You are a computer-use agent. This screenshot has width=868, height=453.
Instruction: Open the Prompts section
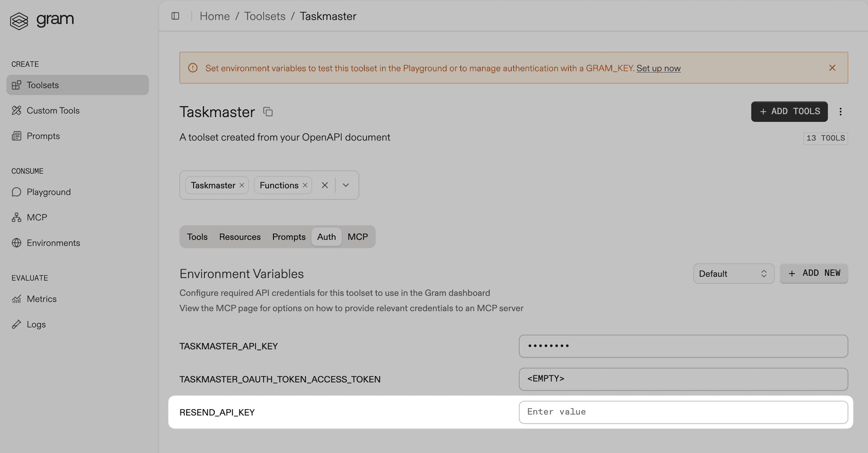click(43, 136)
